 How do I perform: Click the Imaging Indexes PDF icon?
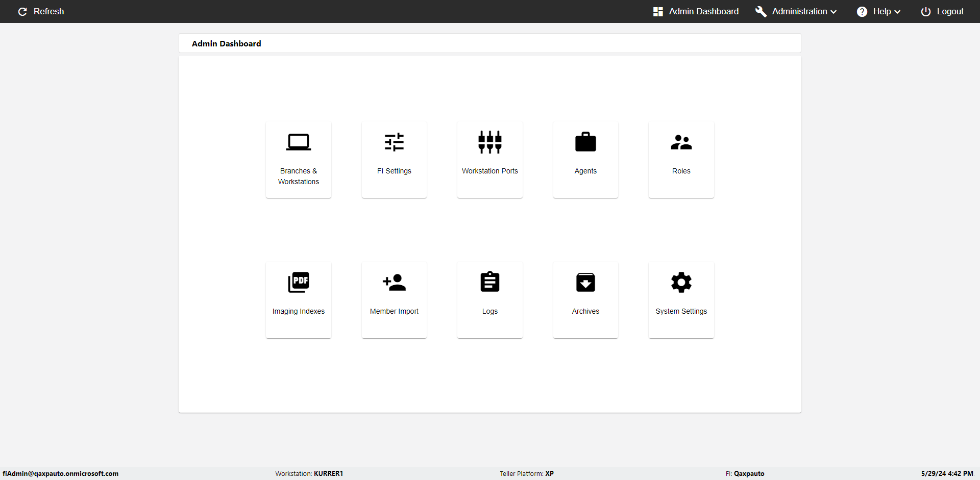click(x=299, y=282)
